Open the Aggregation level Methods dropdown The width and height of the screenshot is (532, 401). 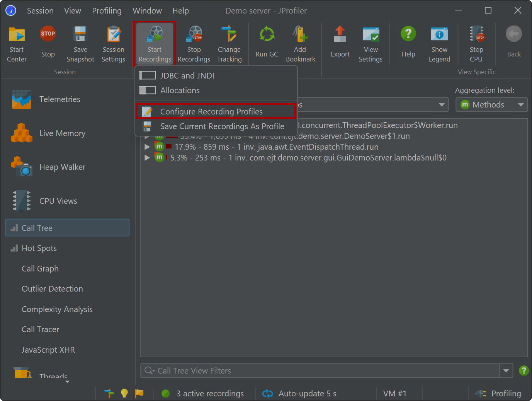(x=491, y=105)
